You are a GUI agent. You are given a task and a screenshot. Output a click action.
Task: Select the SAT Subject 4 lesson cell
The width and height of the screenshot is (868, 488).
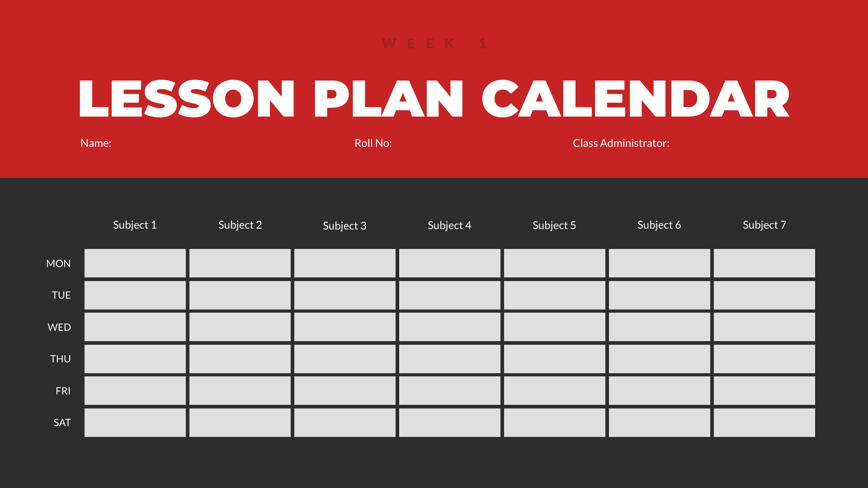click(449, 422)
